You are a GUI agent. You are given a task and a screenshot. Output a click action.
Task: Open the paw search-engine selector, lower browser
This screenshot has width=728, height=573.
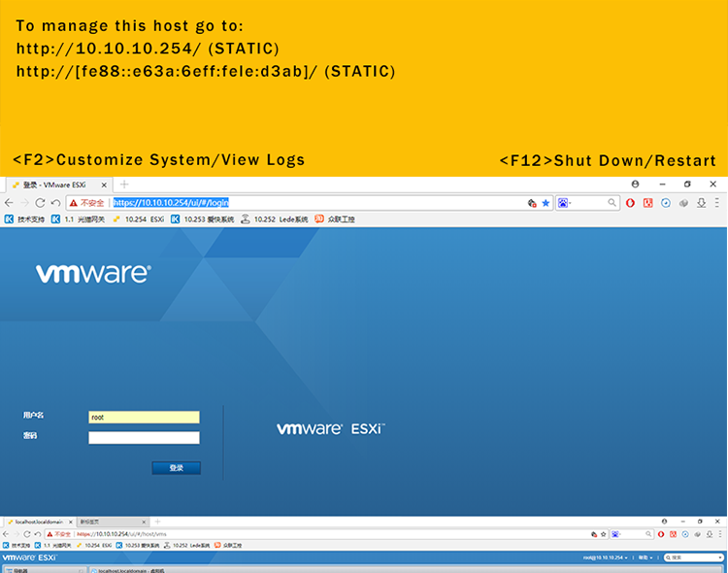[x=616, y=534]
